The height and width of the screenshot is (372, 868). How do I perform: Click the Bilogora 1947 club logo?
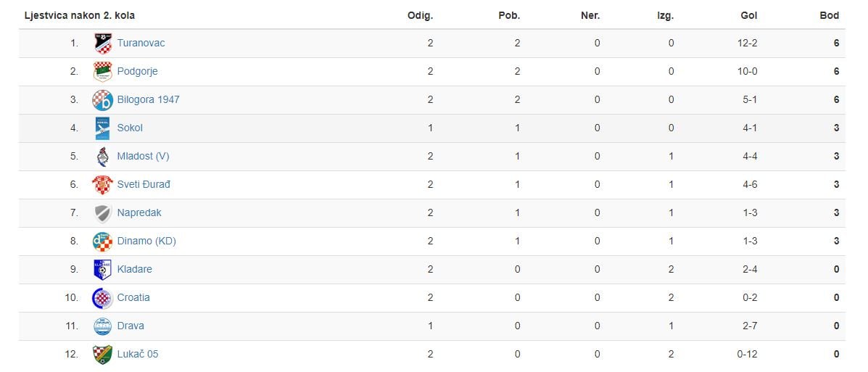(x=103, y=99)
